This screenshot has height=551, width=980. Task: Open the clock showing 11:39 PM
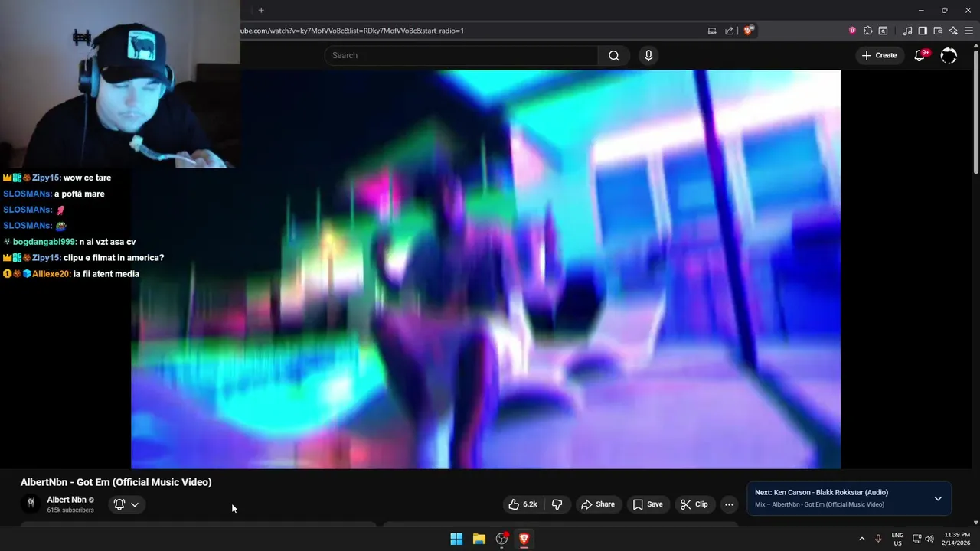pos(957,539)
